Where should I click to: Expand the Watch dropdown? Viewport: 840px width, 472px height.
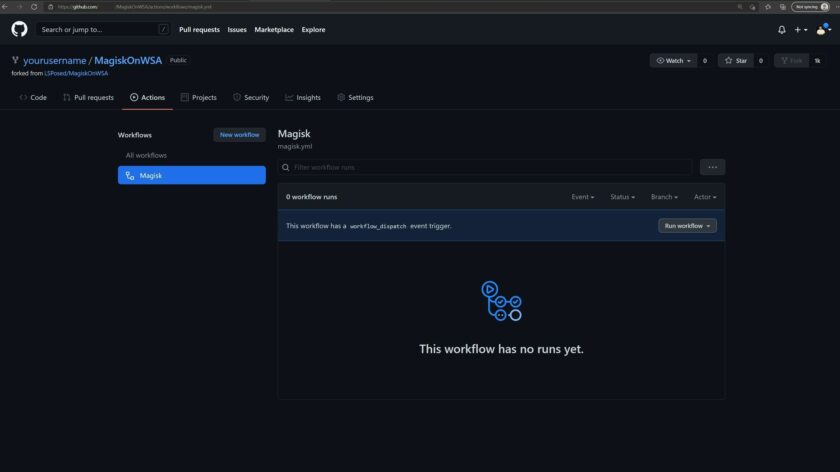673,61
